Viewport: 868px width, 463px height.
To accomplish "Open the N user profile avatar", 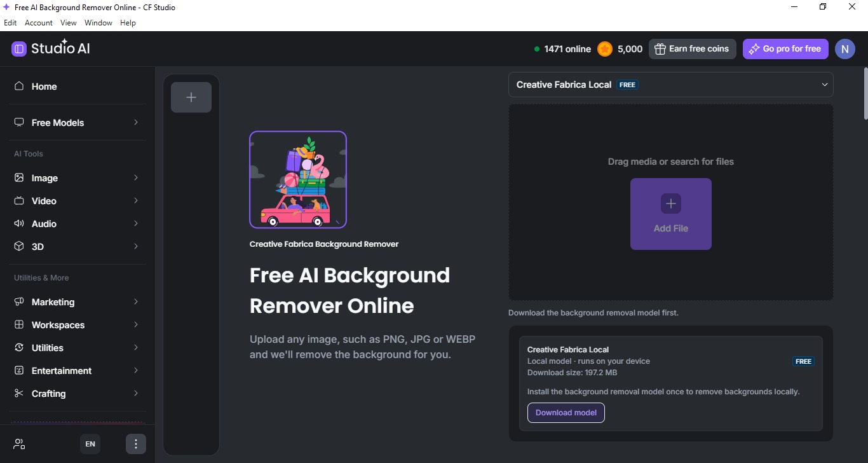I will (845, 49).
